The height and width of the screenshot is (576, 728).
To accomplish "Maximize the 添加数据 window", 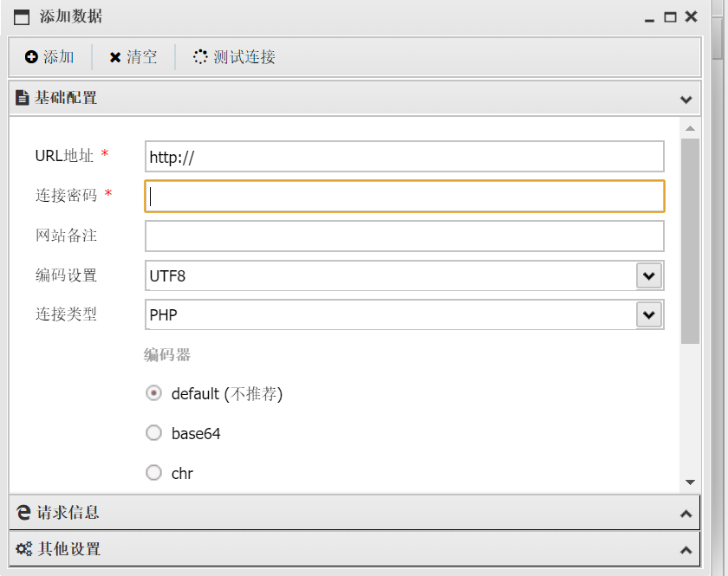I will click(670, 17).
